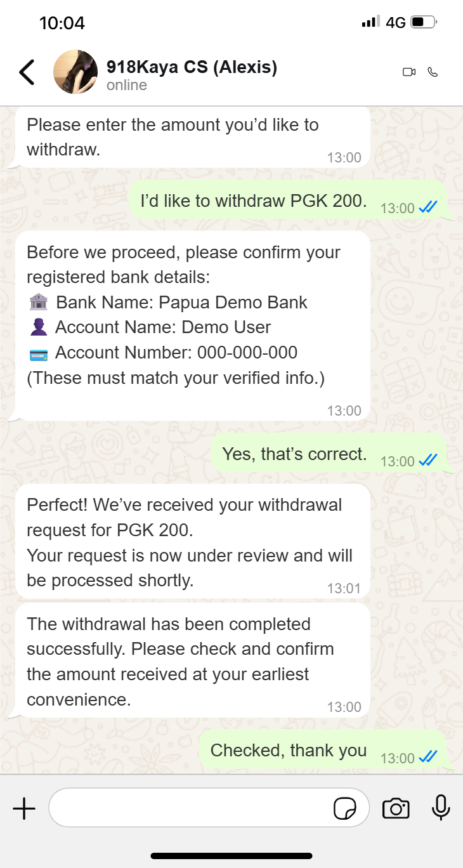Tap the back arrow
The width and height of the screenshot is (463, 868).
tap(27, 72)
